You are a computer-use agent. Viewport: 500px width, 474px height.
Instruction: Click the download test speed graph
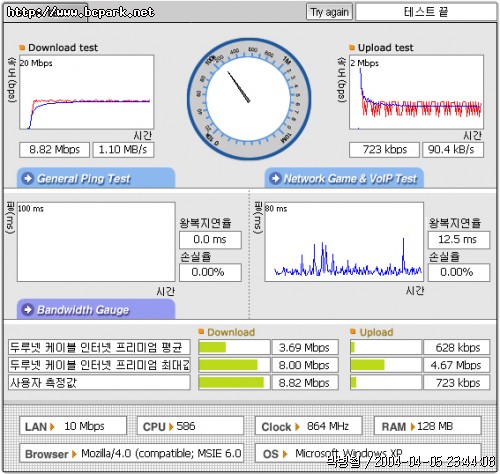[87, 92]
